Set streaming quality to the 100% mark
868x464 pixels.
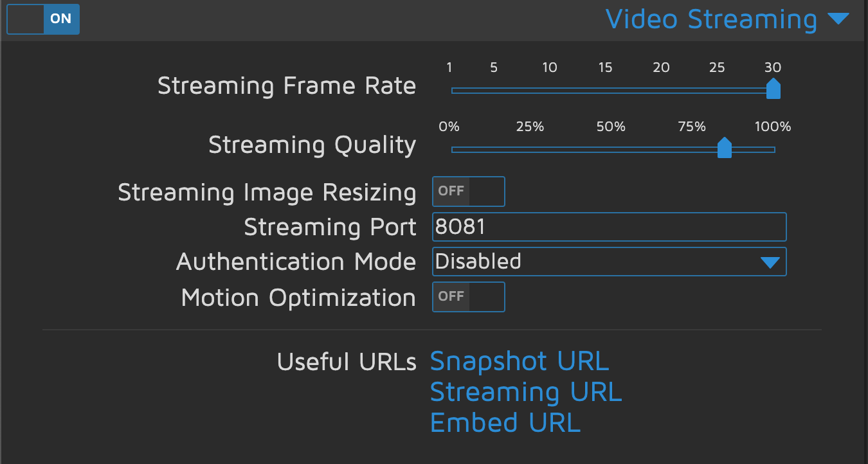(773, 150)
